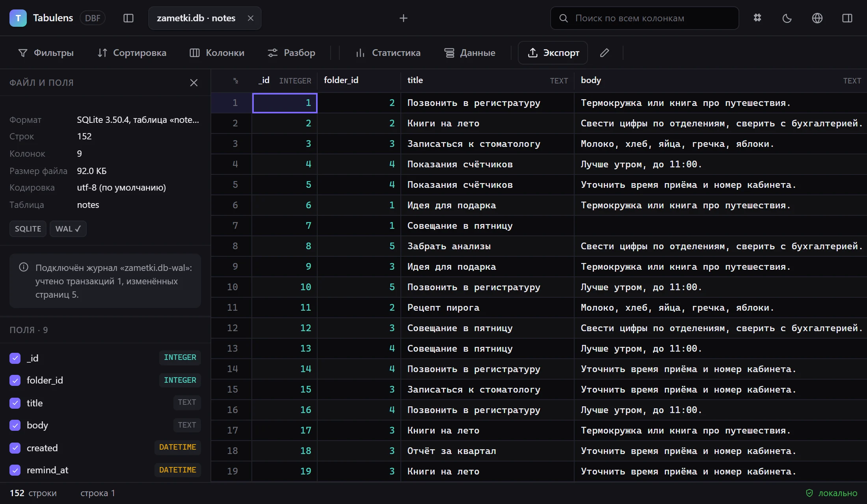Open the Фильтры panel

[46, 53]
